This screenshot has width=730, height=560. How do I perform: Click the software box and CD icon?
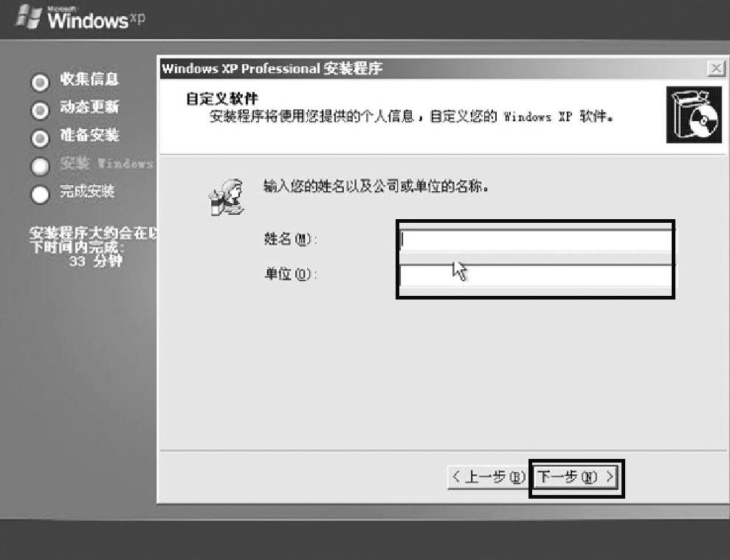pyautogui.click(x=694, y=114)
